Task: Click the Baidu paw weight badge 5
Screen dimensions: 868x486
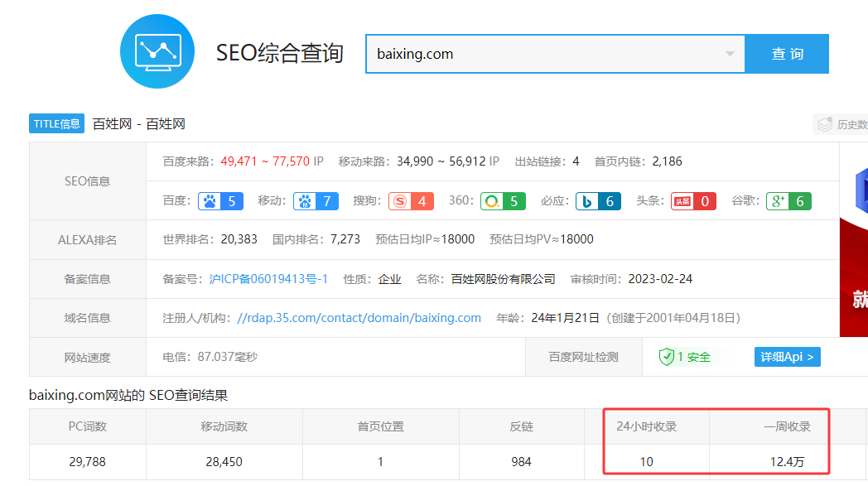Action: [220, 201]
